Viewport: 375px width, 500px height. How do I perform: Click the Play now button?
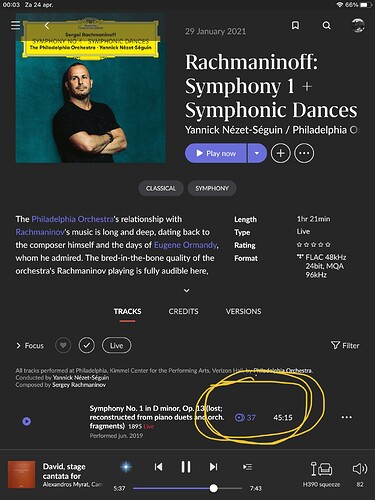coord(216,153)
